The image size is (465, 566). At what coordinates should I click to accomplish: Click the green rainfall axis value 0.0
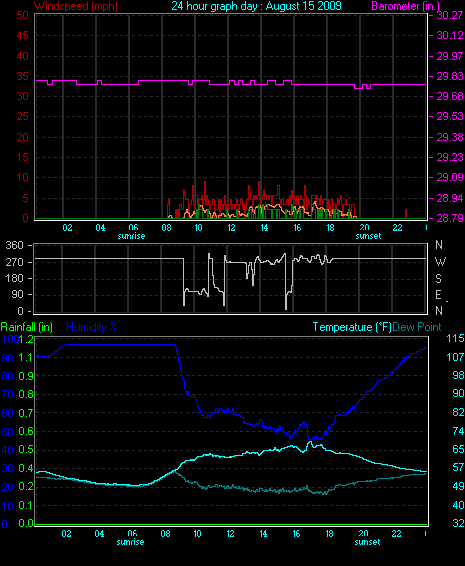[26, 523]
